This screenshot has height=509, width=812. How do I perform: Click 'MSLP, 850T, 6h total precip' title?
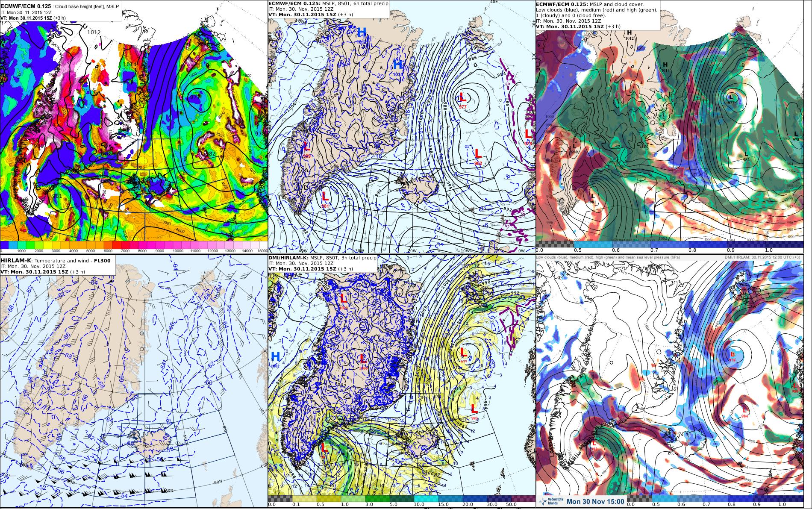(355, 3)
